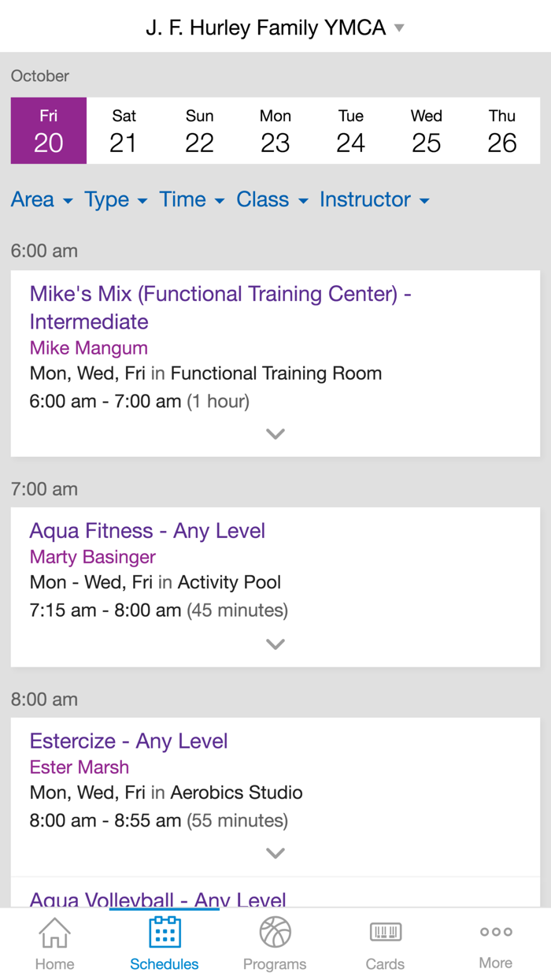Image resolution: width=551 pixels, height=980 pixels.
Task: Open the Time filter dropdown
Action: 191,200
